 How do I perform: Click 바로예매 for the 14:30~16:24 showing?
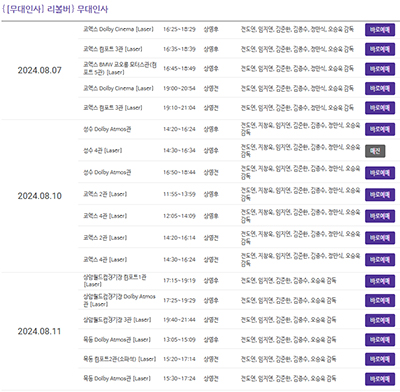pos(380,260)
